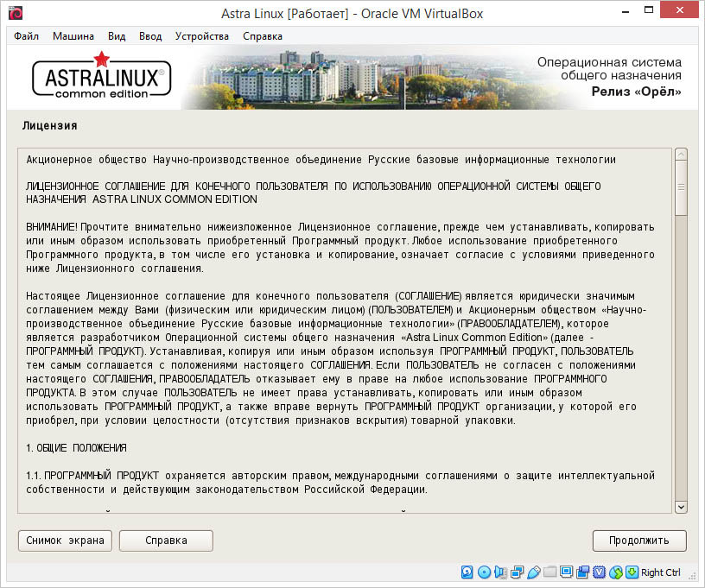Click the VirtualBox icon in the title bar
This screenshot has height=588, width=705.
point(16,13)
